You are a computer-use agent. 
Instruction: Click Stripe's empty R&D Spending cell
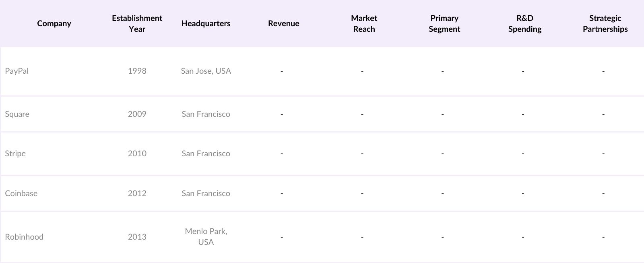click(x=523, y=153)
